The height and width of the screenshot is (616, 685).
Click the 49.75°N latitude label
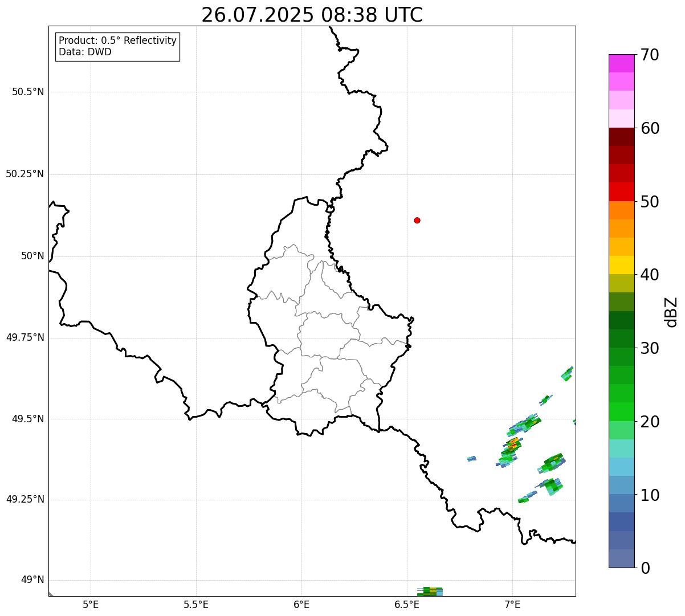[25, 337]
